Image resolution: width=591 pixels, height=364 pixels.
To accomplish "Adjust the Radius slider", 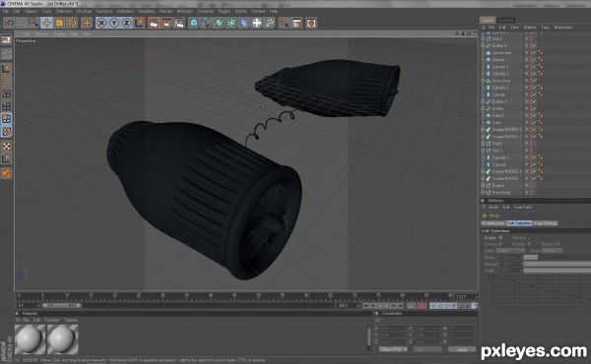I will tap(558, 258).
